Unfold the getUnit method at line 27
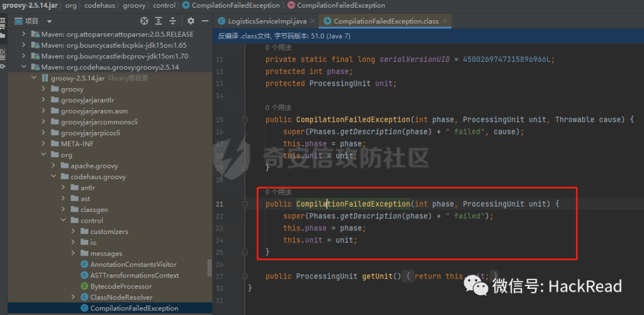Screen dimensions: 644x315 click(245, 276)
